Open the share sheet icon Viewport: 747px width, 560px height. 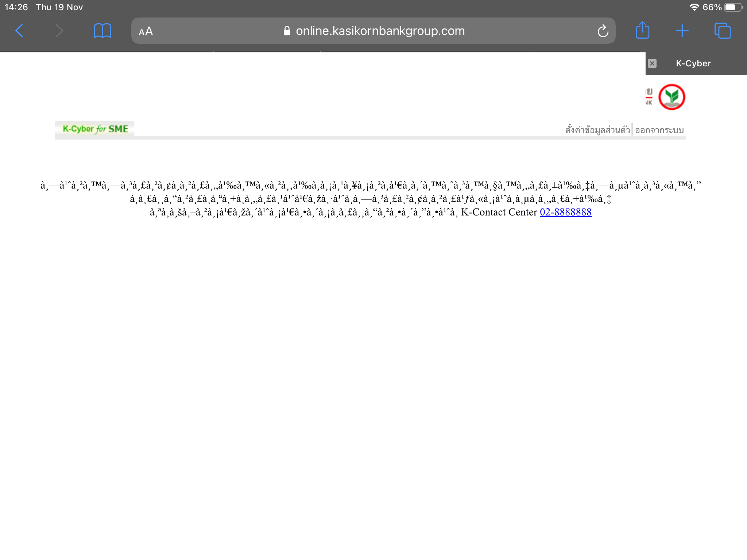point(642,30)
